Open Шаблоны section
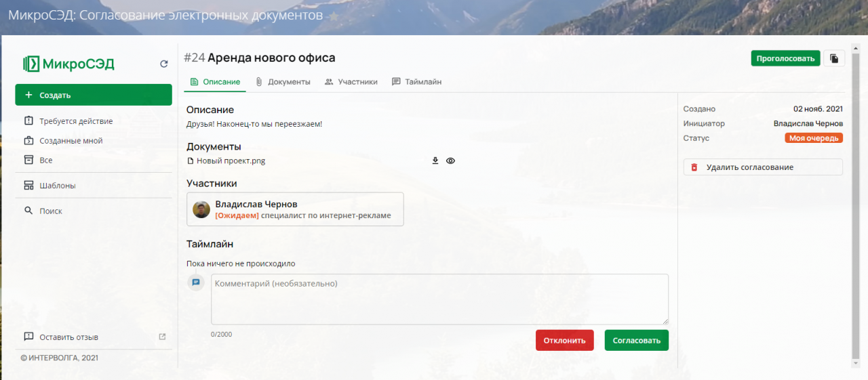Image resolution: width=868 pixels, height=380 pixels. point(94,186)
